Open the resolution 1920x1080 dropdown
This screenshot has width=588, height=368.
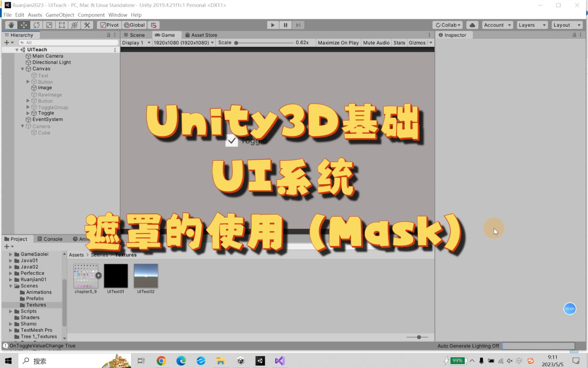click(183, 43)
